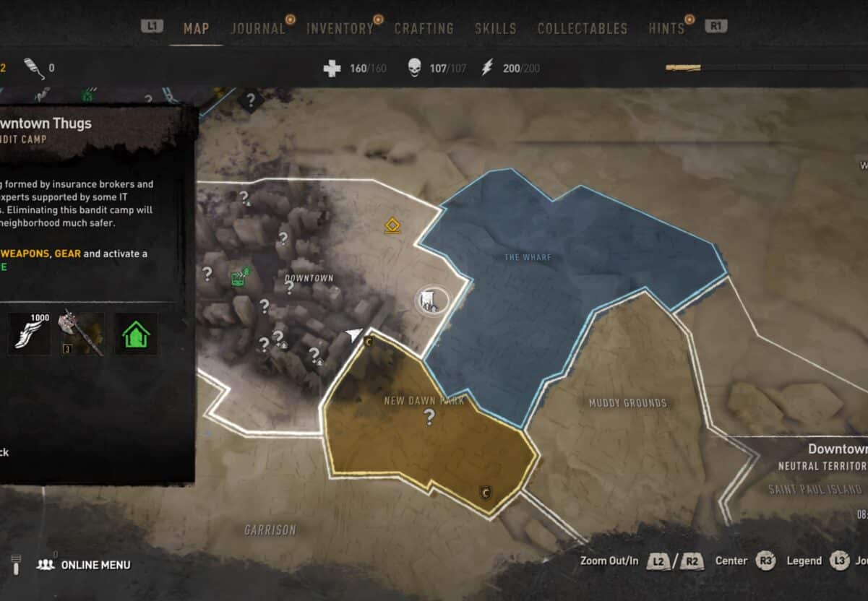This screenshot has width=868, height=601.
Task: Click the winged shoe 1000 XP reward
Action: point(29,333)
